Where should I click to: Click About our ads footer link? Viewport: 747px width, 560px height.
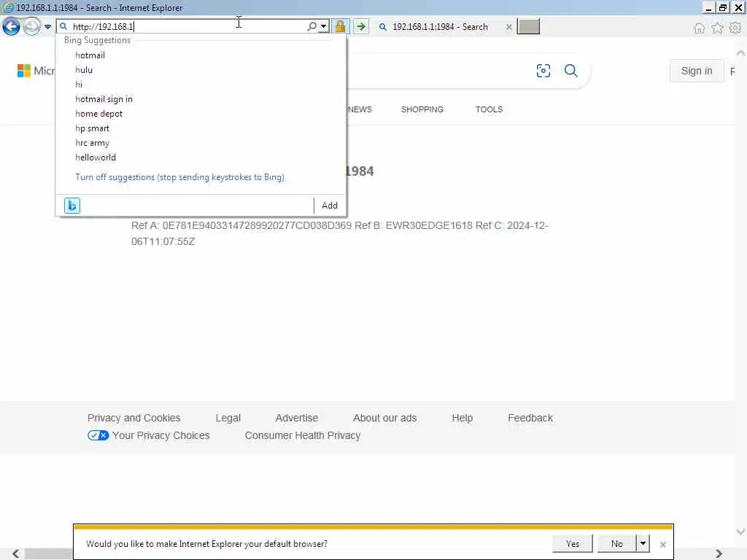pyautogui.click(x=385, y=418)
